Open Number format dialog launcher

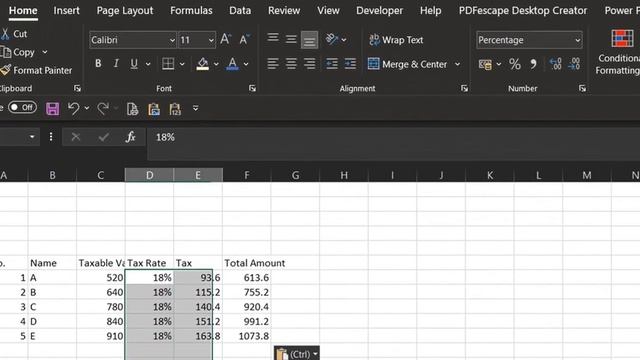(x=582, y=88)
